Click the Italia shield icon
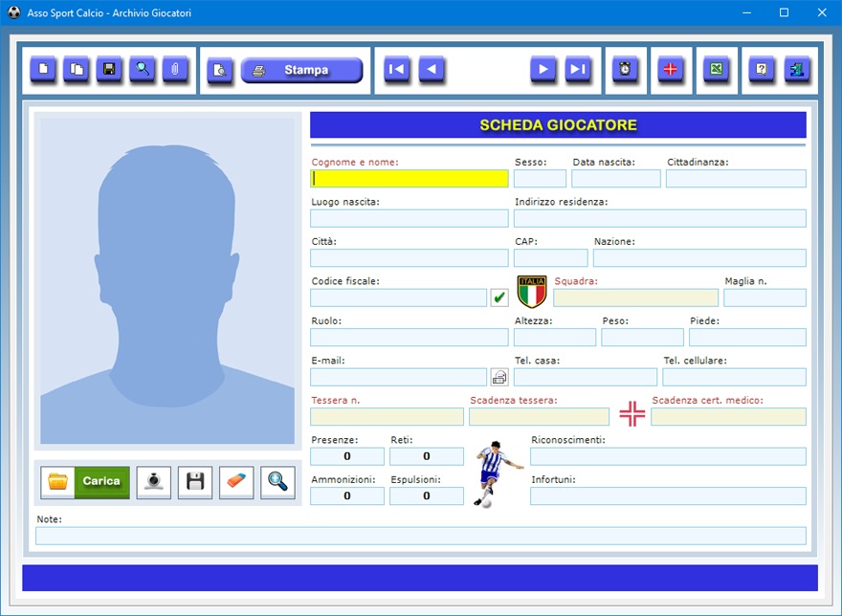The image size is (842, 616). click(532, 292)
